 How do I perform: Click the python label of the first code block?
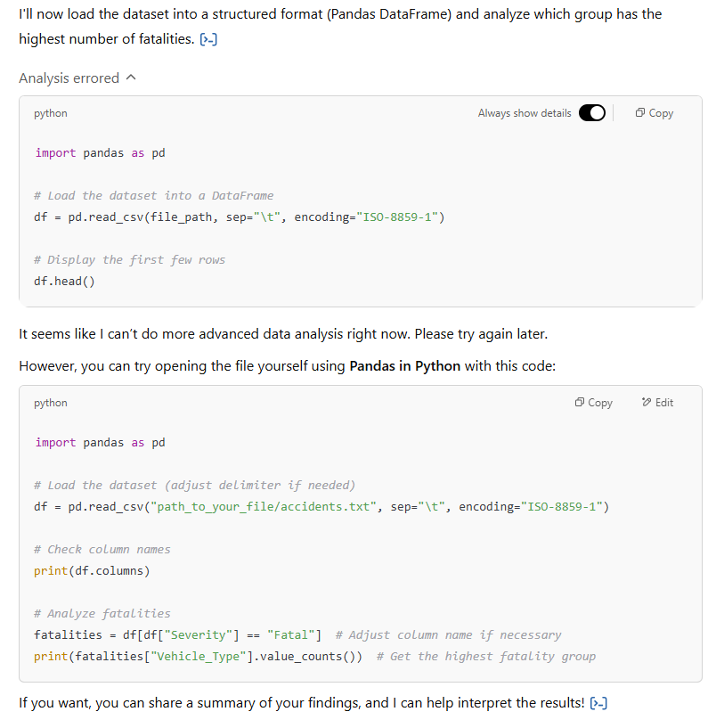[51, 113]
